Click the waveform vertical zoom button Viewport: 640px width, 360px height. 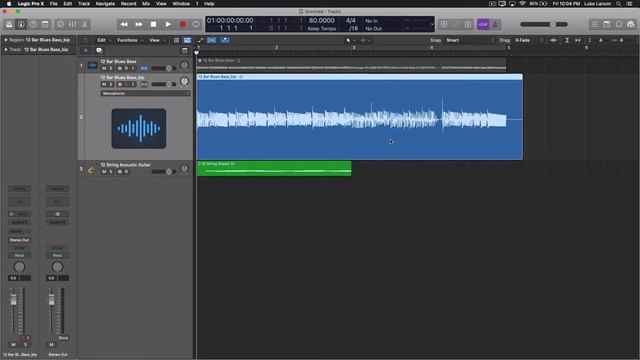click(553, 40)
